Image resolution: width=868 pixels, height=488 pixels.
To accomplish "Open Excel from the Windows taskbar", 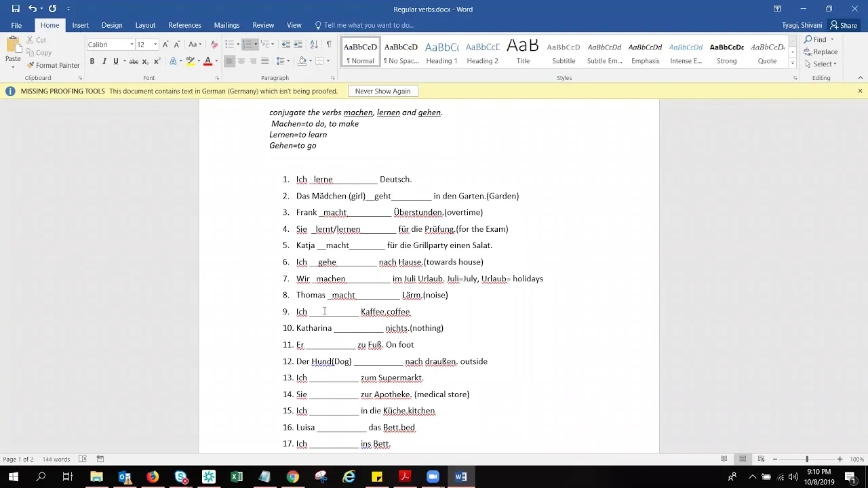I will 237,476.
